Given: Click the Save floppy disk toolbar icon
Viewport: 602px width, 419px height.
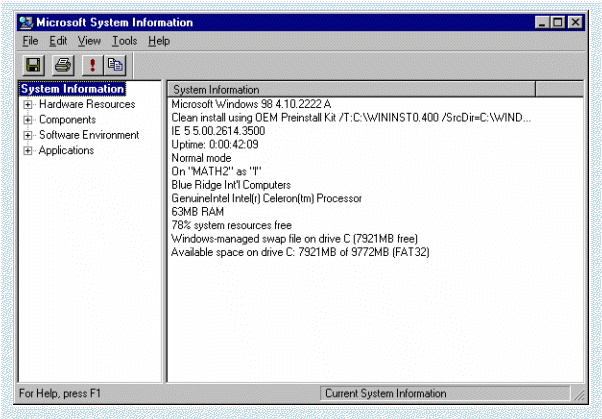Looking at the screenshot, I should (33, 65).
